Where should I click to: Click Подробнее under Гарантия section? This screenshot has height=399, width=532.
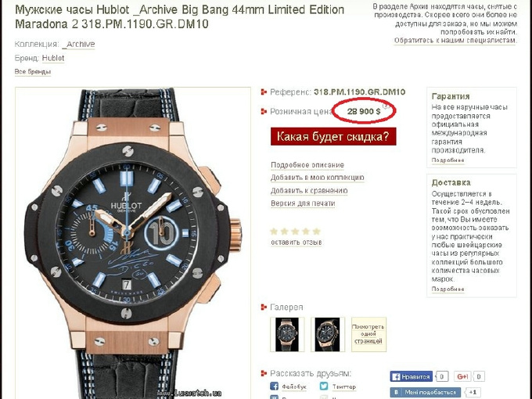(x=448, y=160)
